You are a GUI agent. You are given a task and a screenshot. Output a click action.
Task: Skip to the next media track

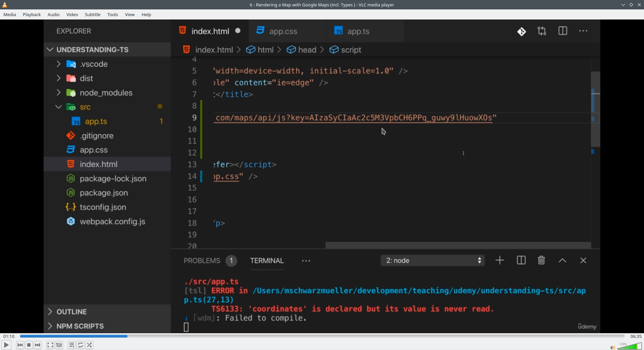pos(38,345)
